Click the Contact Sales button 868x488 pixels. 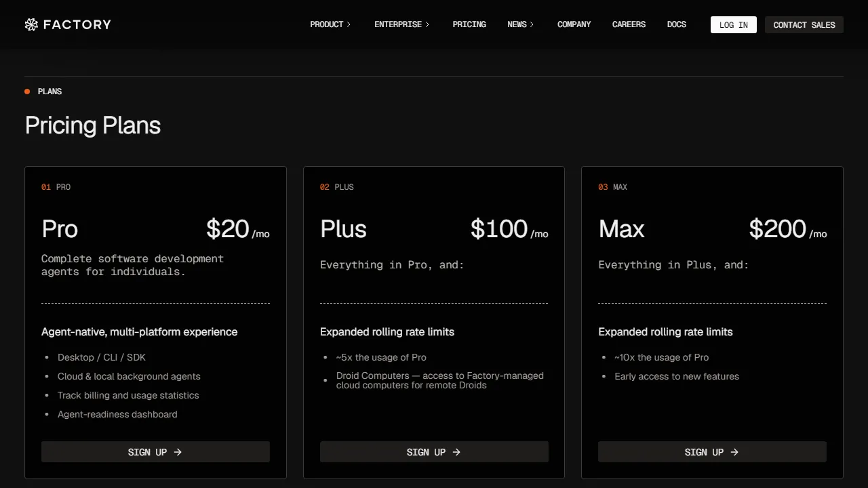804,25
